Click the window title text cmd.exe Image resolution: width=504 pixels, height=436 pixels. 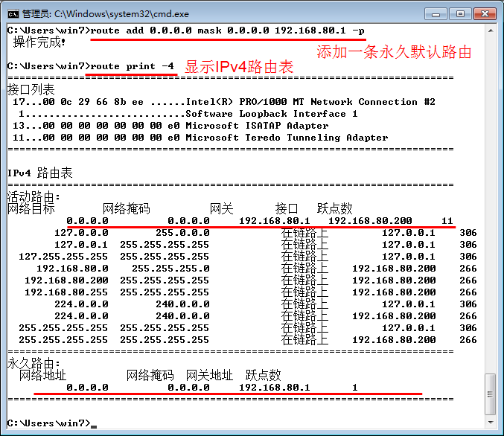(106, 14)
